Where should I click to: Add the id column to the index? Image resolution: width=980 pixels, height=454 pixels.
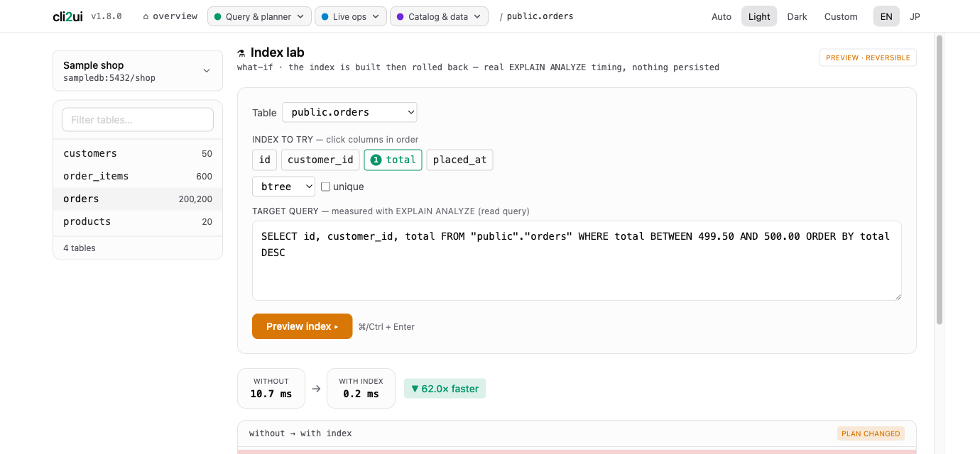265,160
